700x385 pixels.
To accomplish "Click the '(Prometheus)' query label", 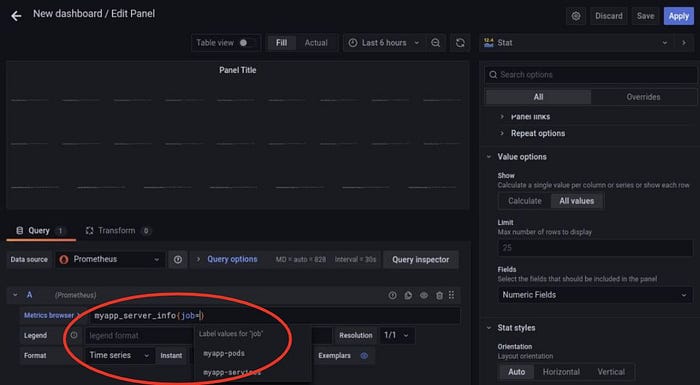I will click(x=75, y=295).
